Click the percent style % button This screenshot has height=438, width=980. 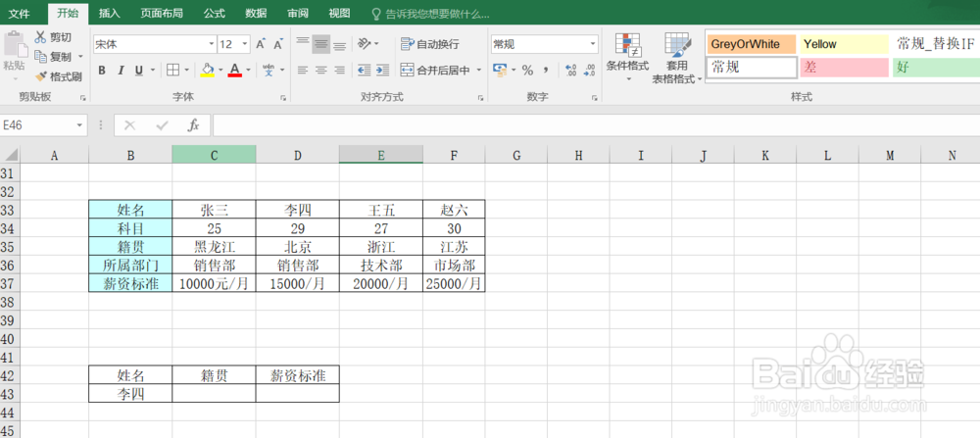[527, 70]
